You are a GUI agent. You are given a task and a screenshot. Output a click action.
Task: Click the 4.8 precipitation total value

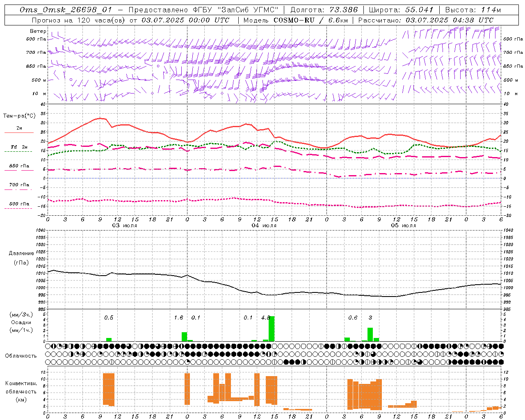266,318
